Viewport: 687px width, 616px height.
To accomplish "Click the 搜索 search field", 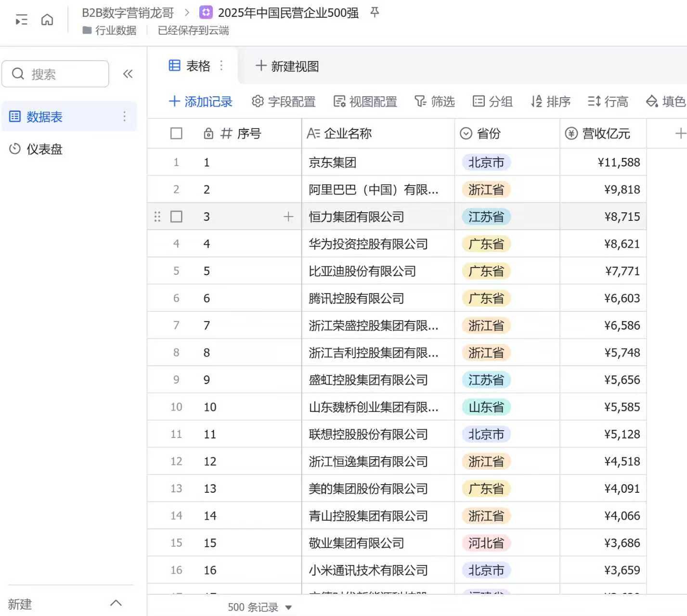I will click(x=55, y=74).
